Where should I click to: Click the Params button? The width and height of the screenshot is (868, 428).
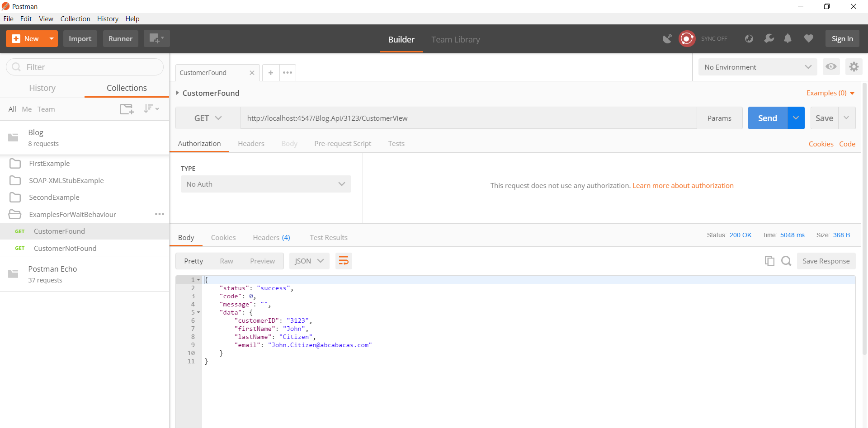click(x=719, y=118)
